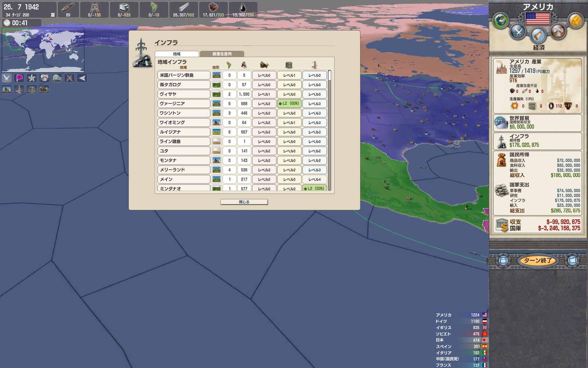Viewport: 588px width, 368px height.
Task: Toggle the star map filter
Action: [x=32, y=78]
